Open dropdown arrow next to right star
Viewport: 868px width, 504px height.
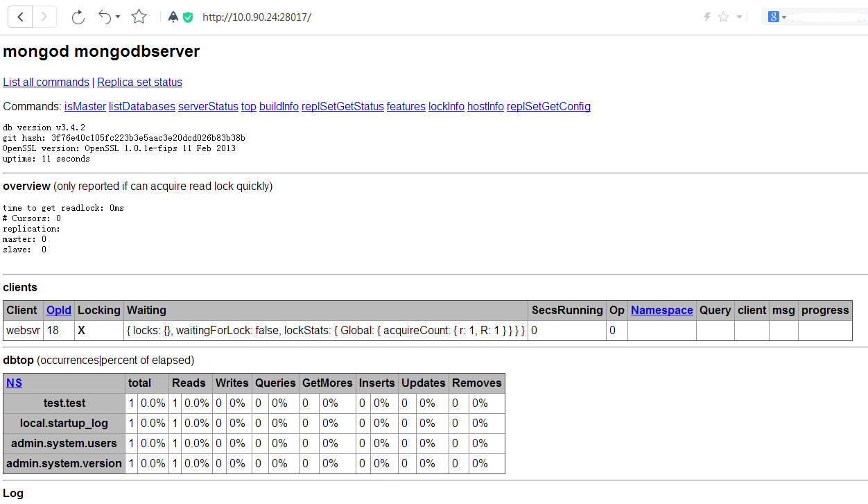pyautogui.click(x=739, y=17)
